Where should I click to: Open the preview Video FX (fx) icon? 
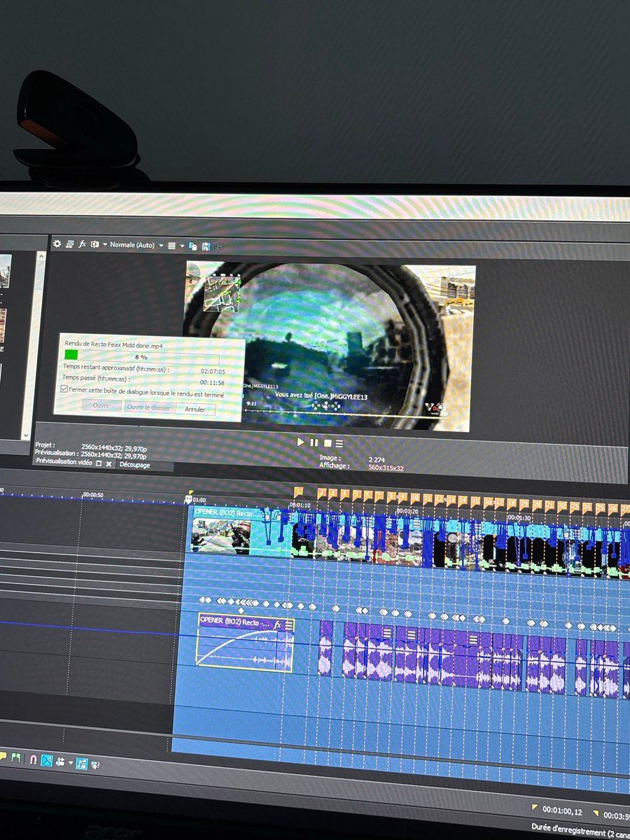tap(83, 245)
